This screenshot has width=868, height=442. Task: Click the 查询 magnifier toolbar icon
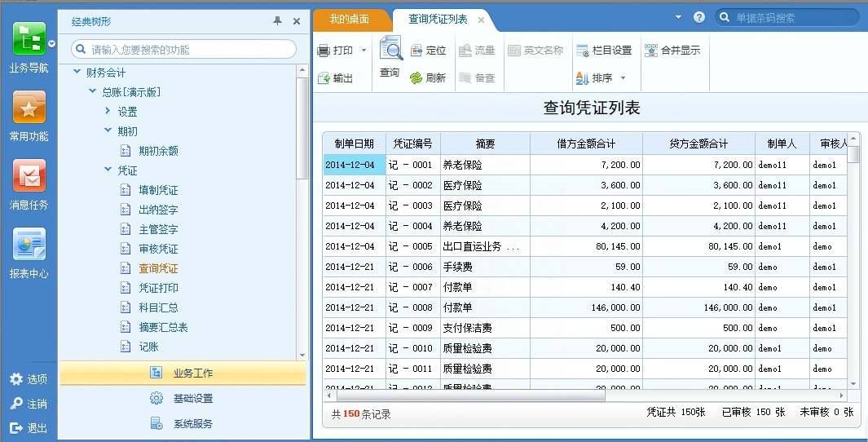click(390, 51)
